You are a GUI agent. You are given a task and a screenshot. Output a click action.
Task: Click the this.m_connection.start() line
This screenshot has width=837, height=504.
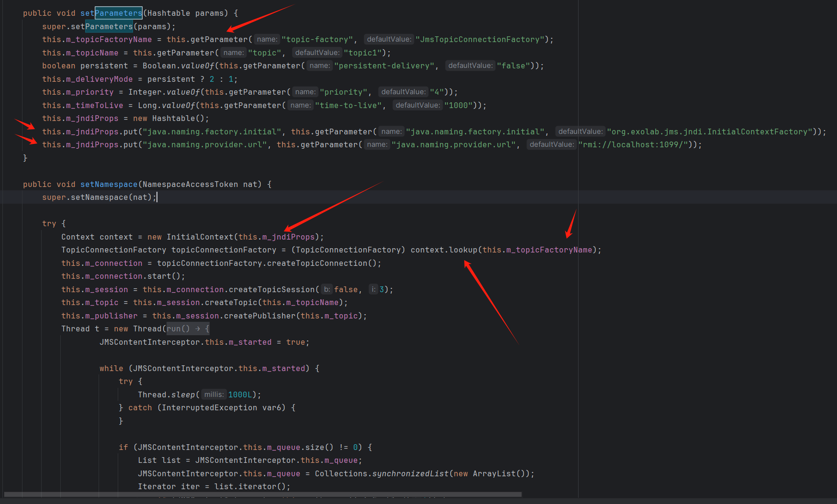pos(123,276)
